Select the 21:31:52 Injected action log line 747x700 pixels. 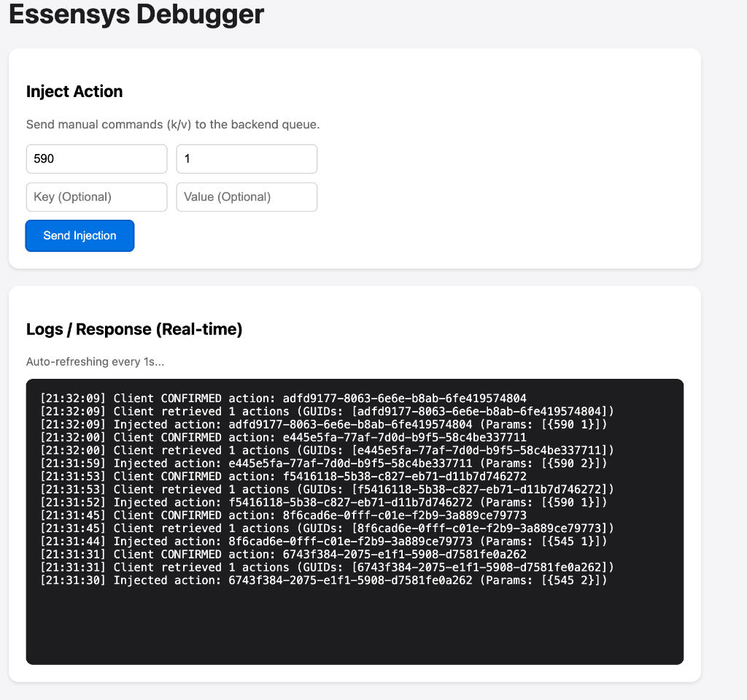click(325, 502)
